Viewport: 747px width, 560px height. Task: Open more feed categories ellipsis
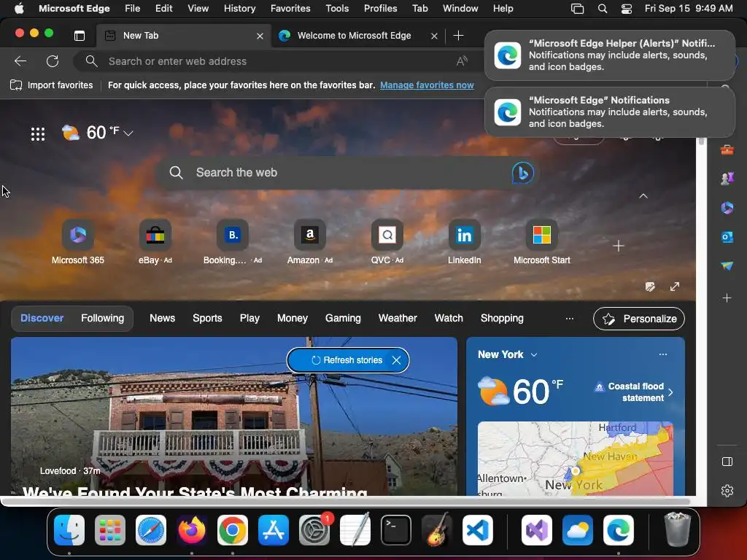pyautogui.click(x=569, y=318)
